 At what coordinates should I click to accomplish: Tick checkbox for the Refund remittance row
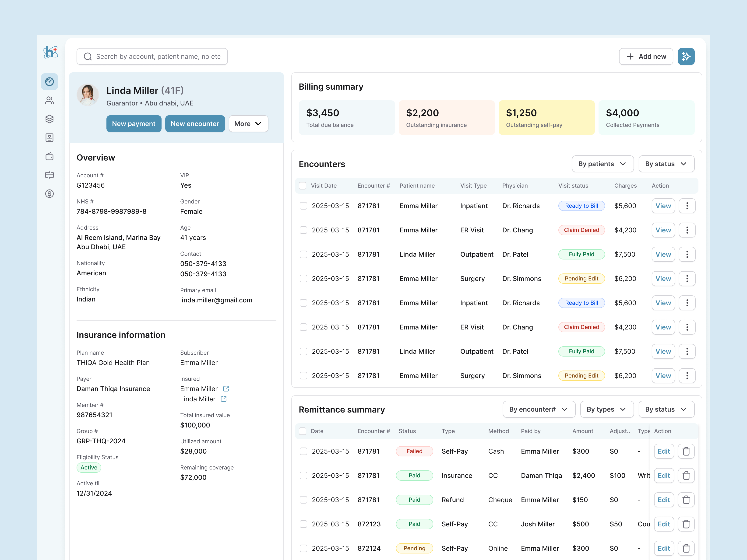[303, 500]
